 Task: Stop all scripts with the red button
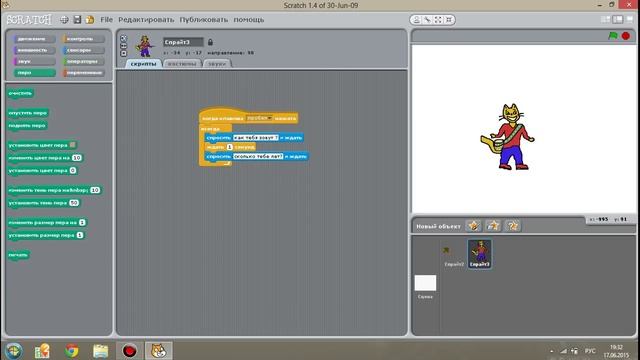tap(626, 36)
